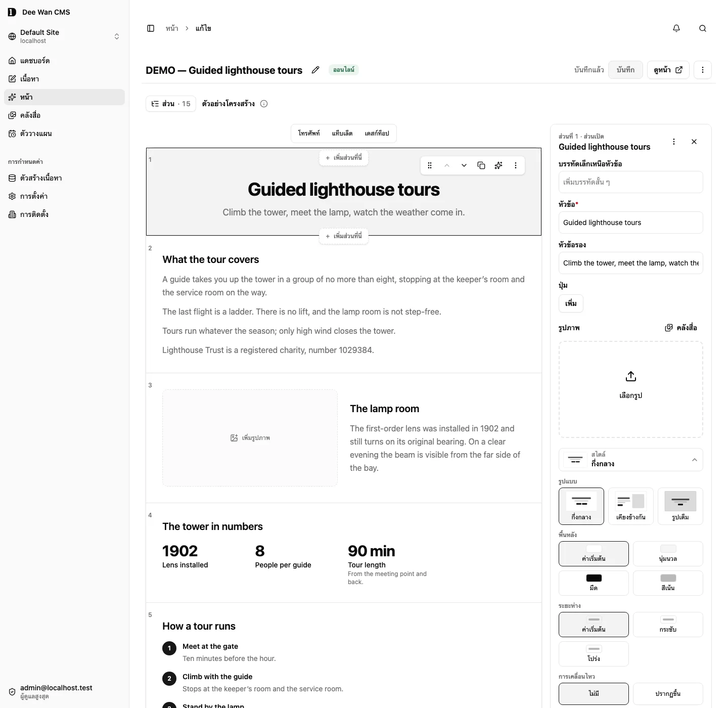Pick the สีเน้น accent background swatch
728x708 pixels.
pyautogui.click(x=668, y=583)
